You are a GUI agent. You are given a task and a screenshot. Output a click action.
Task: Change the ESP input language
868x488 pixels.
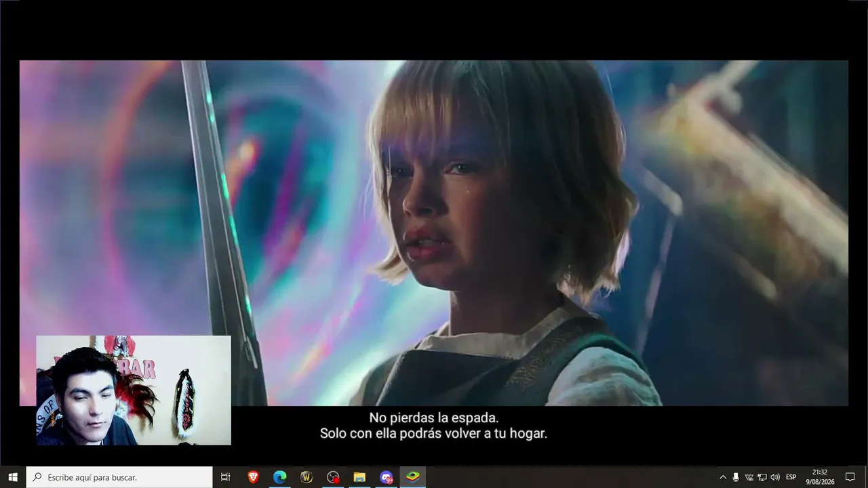(x=791, y=477)
